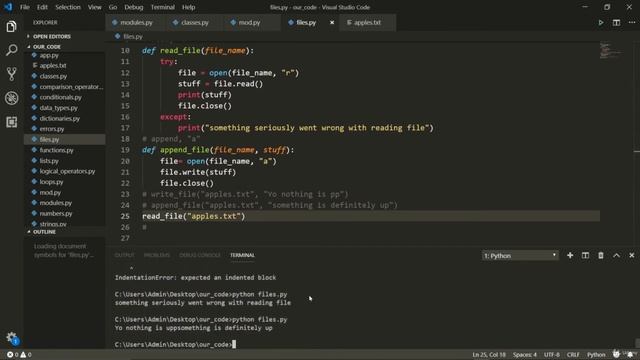Image resolution: width=640 pixels, height=360 pixels.
Task: Split the editor to the right
Action: click(616, 22)
